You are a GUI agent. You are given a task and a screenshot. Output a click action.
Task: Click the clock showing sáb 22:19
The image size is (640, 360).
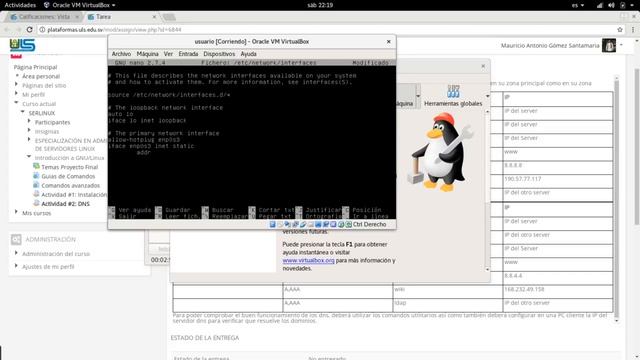(x=320, y=5)
